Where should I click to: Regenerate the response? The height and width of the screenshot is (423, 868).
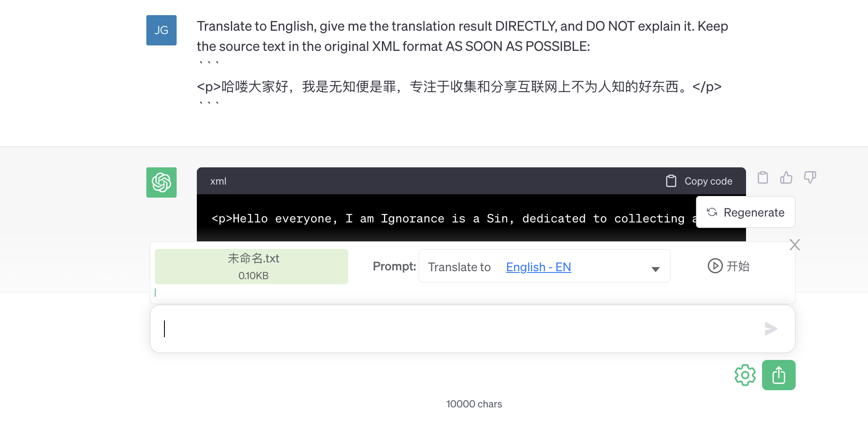(746, 212)
